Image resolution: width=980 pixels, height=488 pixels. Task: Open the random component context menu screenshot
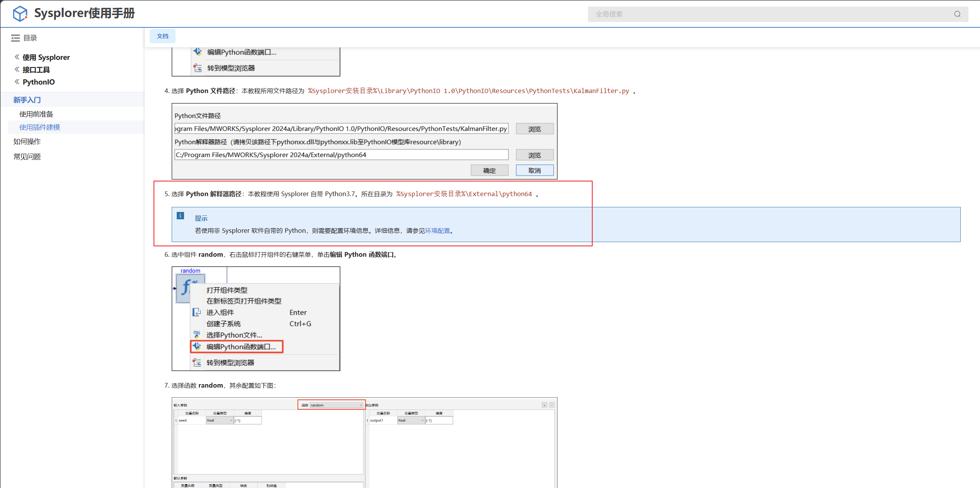click(256, 319)
